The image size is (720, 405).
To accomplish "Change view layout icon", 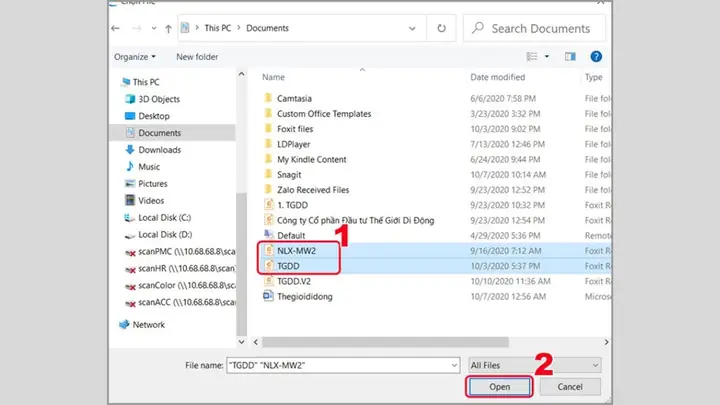I will 532,56.
